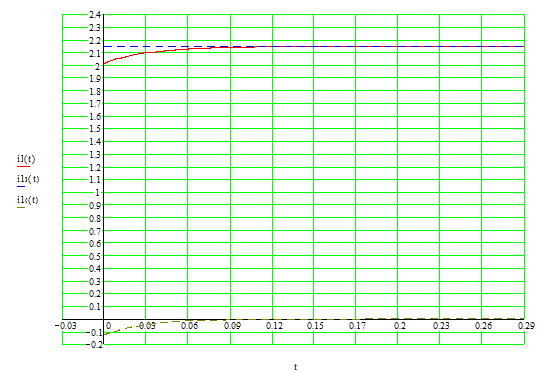The height and width of the screenshot is (372, 545).
Task: Click the x-axis start value -0.03
Action: pyautogui.click(x=65, y=326)
